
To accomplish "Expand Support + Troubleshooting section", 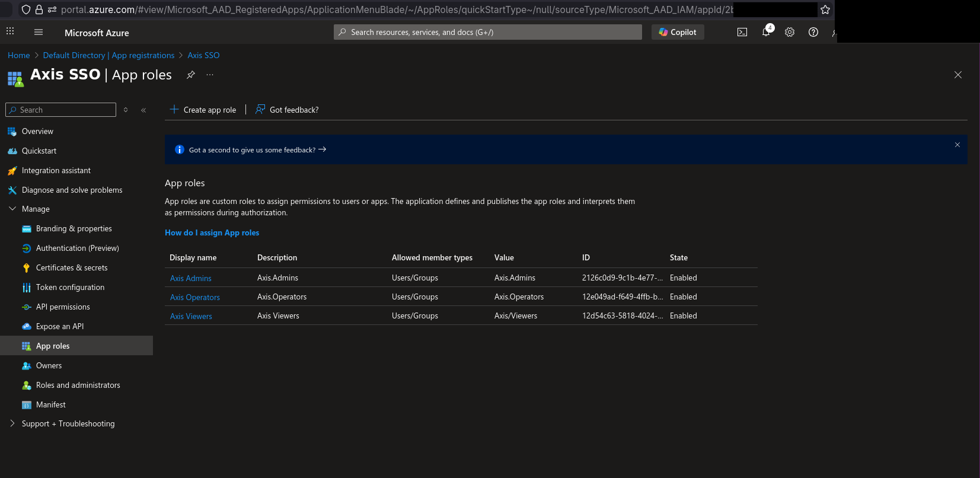I will (x=12, y=423).
